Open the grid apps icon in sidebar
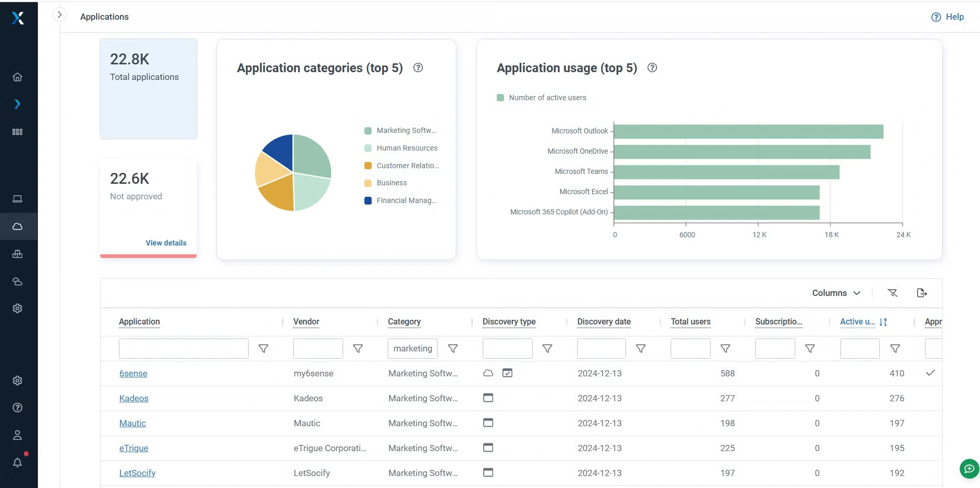Viewport: 980px width, 488px height. pos(17,132)
